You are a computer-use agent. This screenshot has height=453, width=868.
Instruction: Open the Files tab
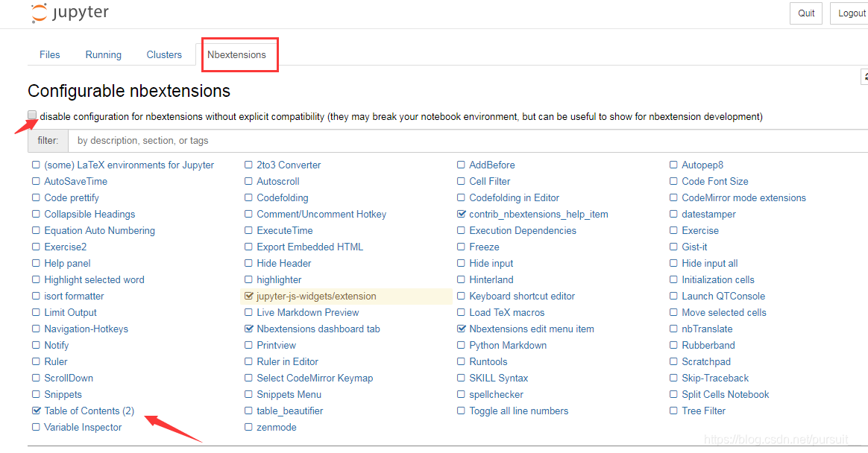50,54
